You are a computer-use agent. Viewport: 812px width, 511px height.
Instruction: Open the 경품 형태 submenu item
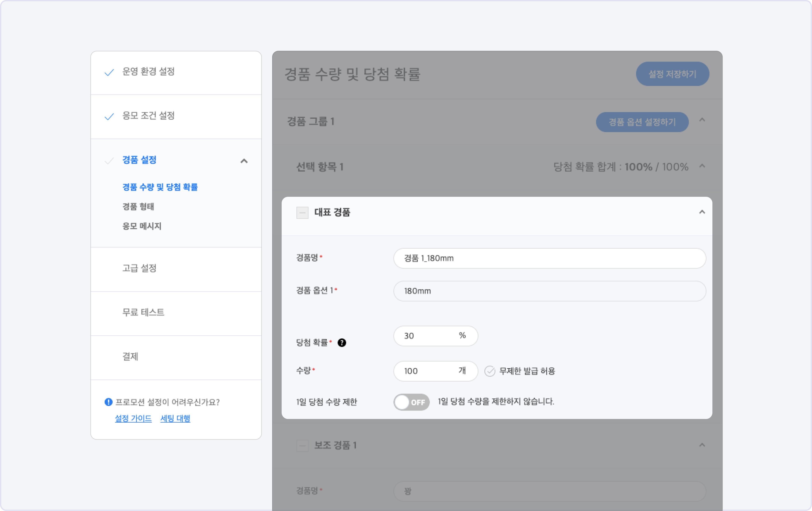(x=138, y=207)
